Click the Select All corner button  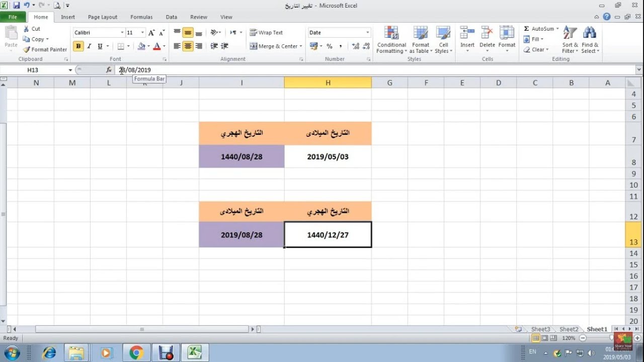632,82
